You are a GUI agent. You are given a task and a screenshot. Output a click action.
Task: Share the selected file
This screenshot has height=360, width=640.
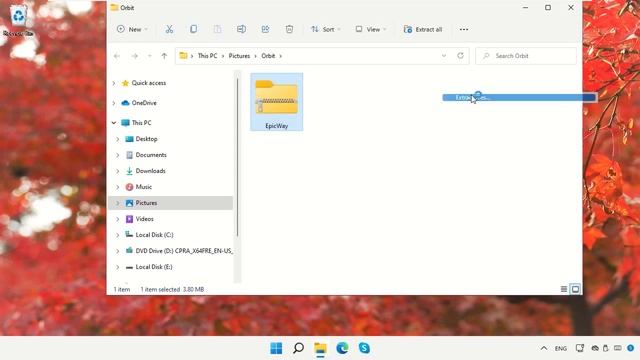[265, 29]
